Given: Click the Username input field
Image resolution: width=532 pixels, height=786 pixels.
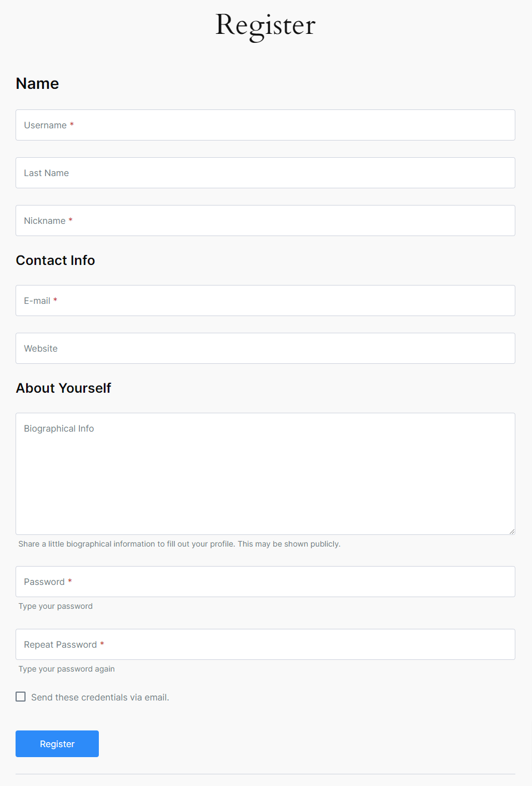Looking at the screenshot, I should [265, 125].
